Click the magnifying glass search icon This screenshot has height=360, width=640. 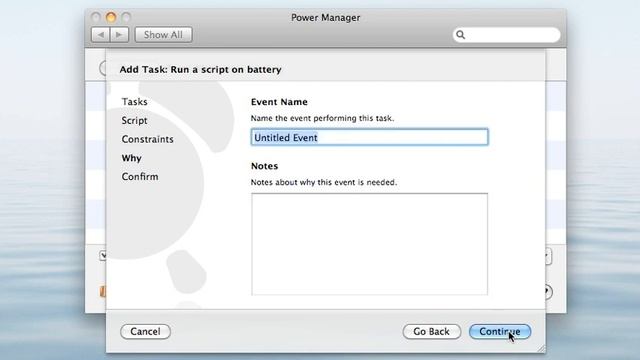point(460,35)
